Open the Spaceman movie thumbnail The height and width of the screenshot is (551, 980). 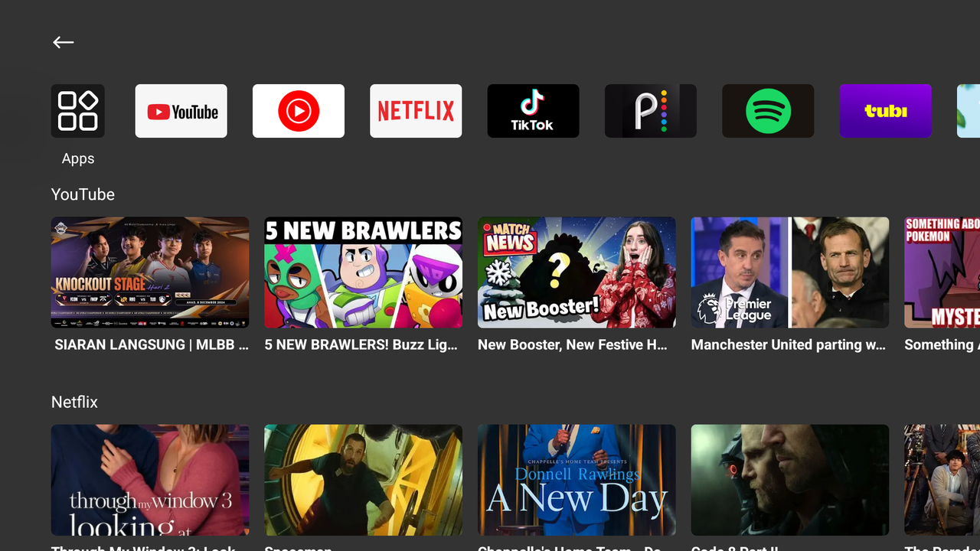click(x=363, y=480)
